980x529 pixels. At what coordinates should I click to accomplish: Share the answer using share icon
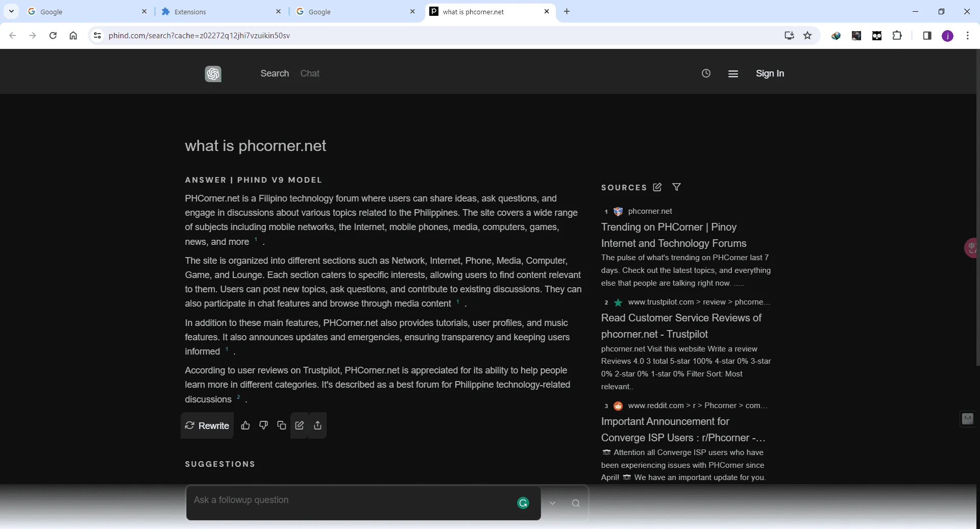(x=317, y=425)
